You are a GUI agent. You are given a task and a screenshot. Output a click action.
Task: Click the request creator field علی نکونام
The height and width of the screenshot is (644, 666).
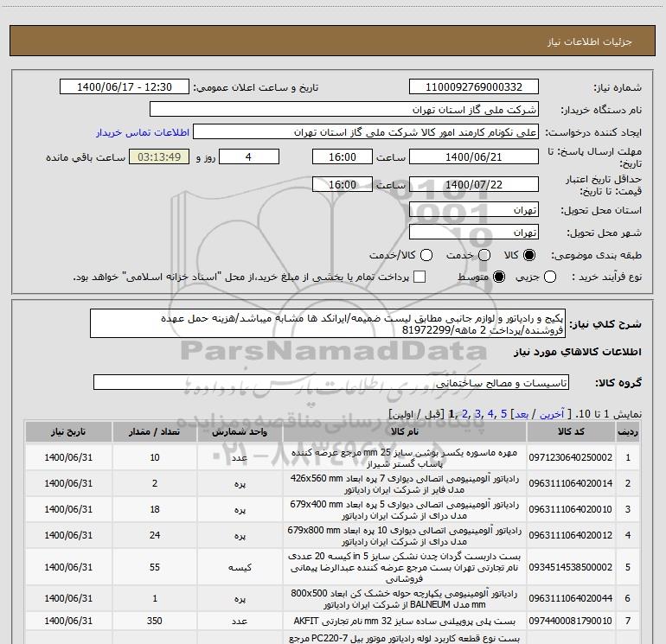(366, 131)
